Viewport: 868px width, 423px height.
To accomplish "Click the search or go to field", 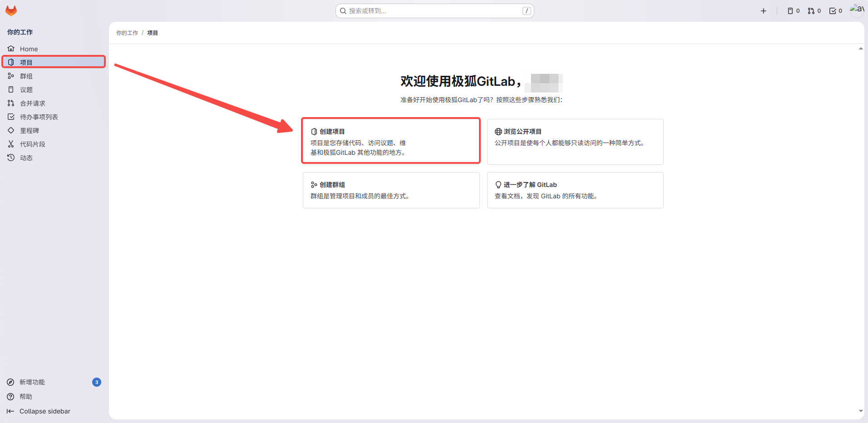I will pos(434,11).
